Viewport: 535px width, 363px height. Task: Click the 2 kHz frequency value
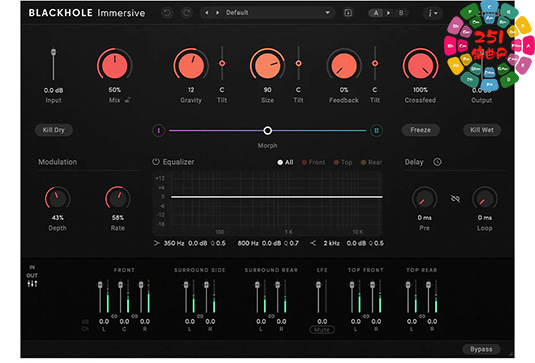coord(331,243)
